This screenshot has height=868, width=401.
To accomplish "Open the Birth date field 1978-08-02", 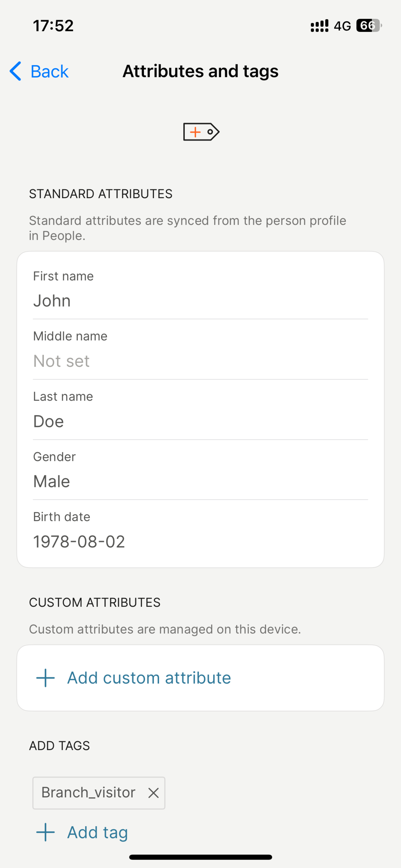I will 200,530.
